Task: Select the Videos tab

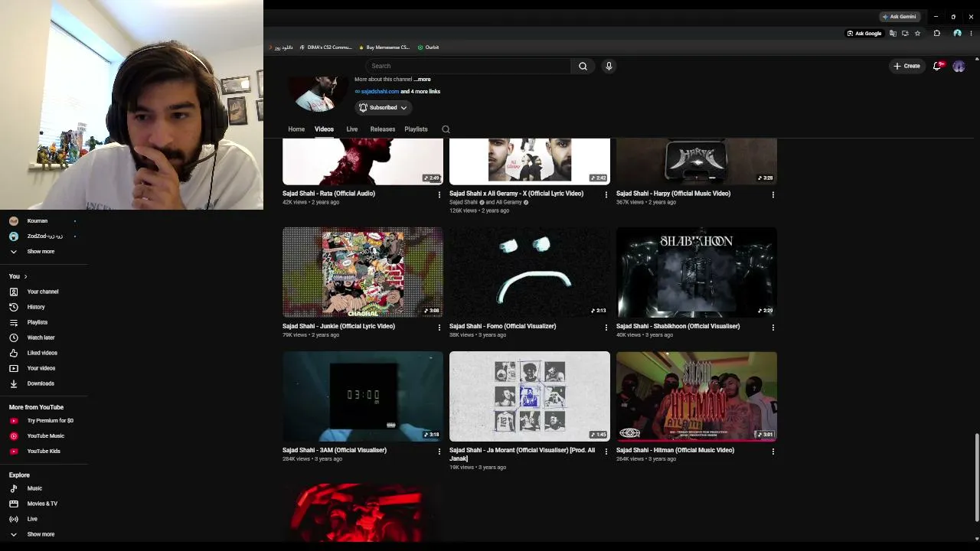Action: 324,129
